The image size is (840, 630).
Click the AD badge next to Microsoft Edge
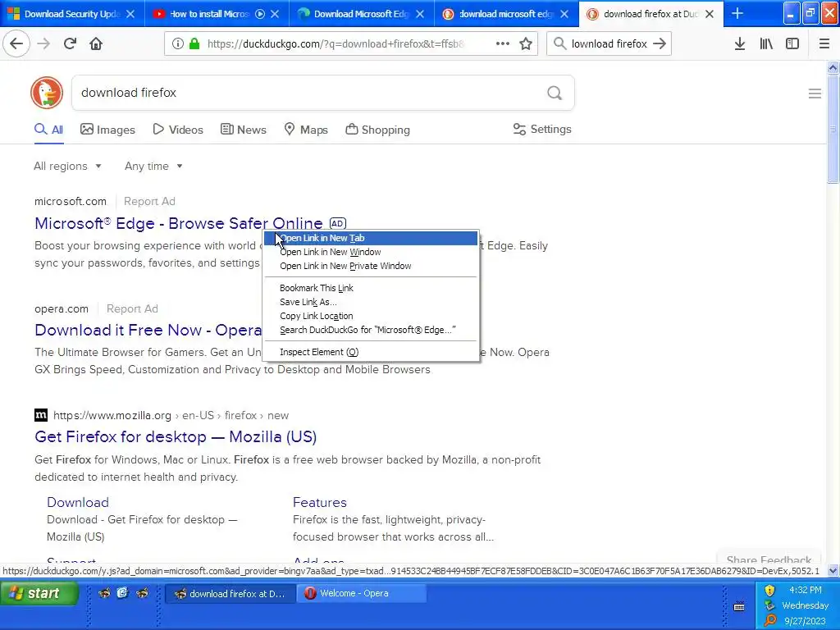pos(337,223)
